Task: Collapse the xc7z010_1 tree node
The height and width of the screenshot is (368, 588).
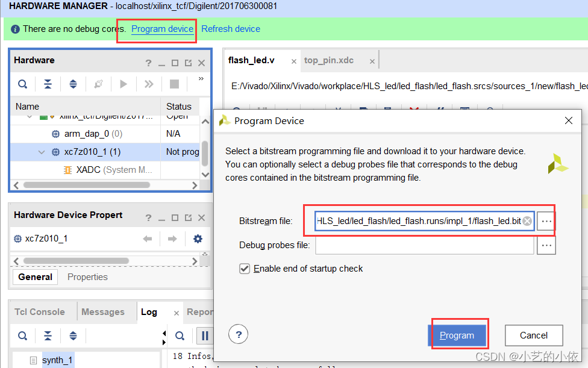Action: [x=42, y=152]
